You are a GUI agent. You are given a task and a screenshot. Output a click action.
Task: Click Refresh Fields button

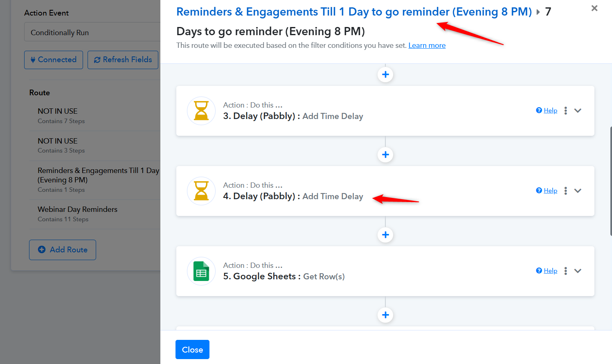pos(123,60)
